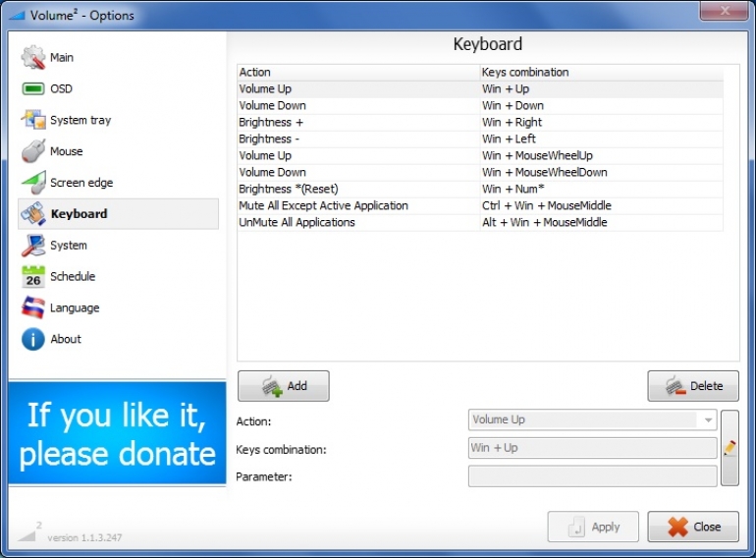Expand the Action dropdown arrow
Image resolution: width=756 pixels, height=558 pixels.
coord(708,419)
